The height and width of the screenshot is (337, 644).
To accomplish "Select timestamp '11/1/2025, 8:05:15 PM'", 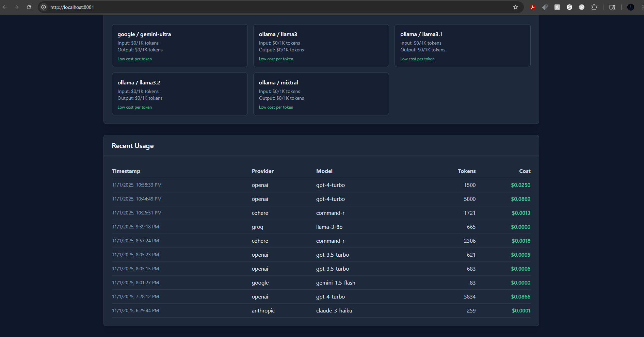I will (135, 269).
